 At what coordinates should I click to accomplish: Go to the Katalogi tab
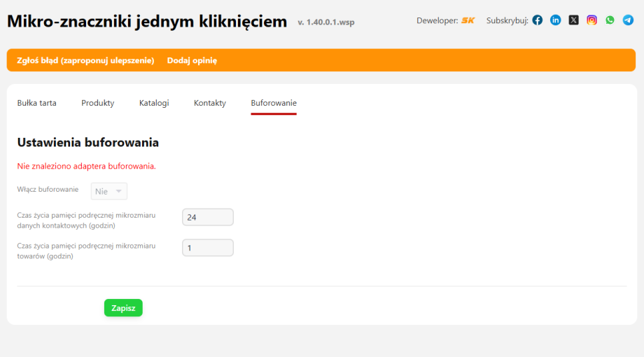[x=154, y=103]
